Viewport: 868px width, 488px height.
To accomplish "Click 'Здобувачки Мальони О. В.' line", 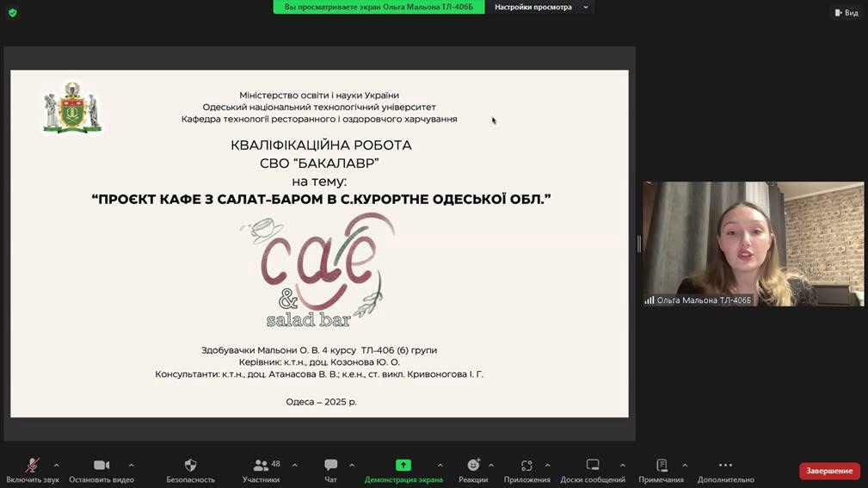I will coord(319,350).
